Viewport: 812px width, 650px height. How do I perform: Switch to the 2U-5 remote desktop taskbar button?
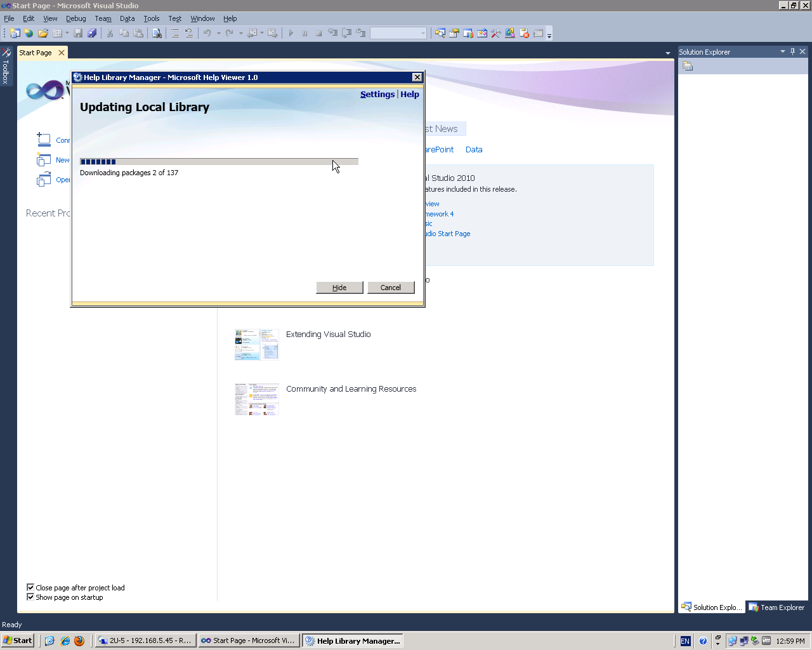pos(145,640)
